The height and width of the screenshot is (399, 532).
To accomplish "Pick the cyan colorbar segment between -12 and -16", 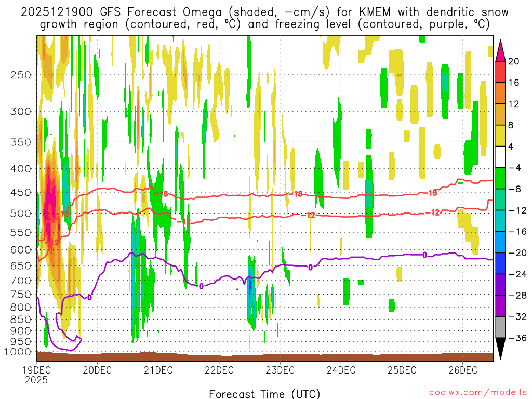I will point(500,221).
